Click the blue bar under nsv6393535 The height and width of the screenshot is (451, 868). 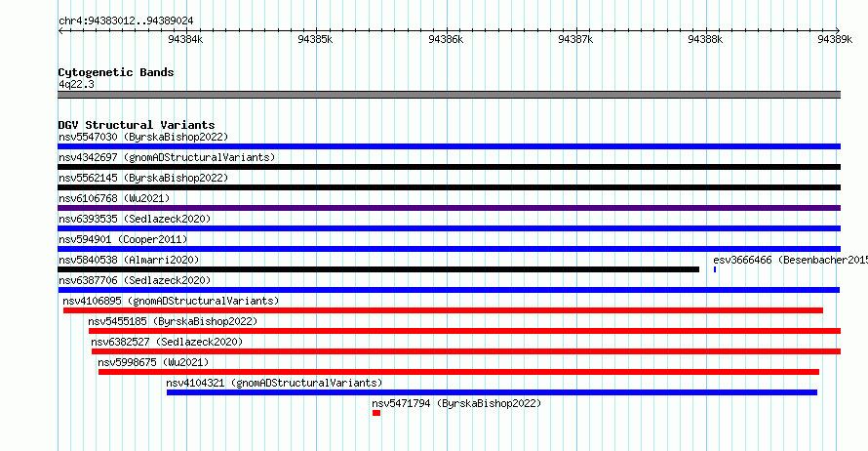449,228
